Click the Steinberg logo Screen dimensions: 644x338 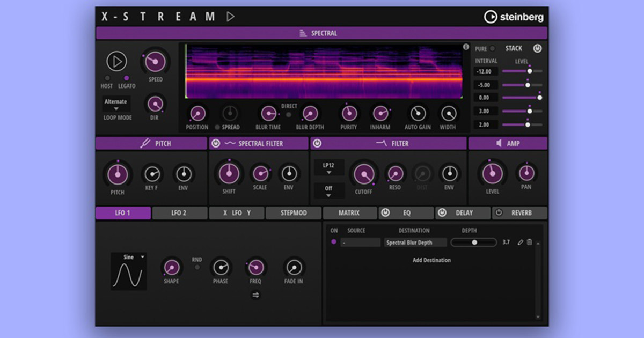[514, 17]
